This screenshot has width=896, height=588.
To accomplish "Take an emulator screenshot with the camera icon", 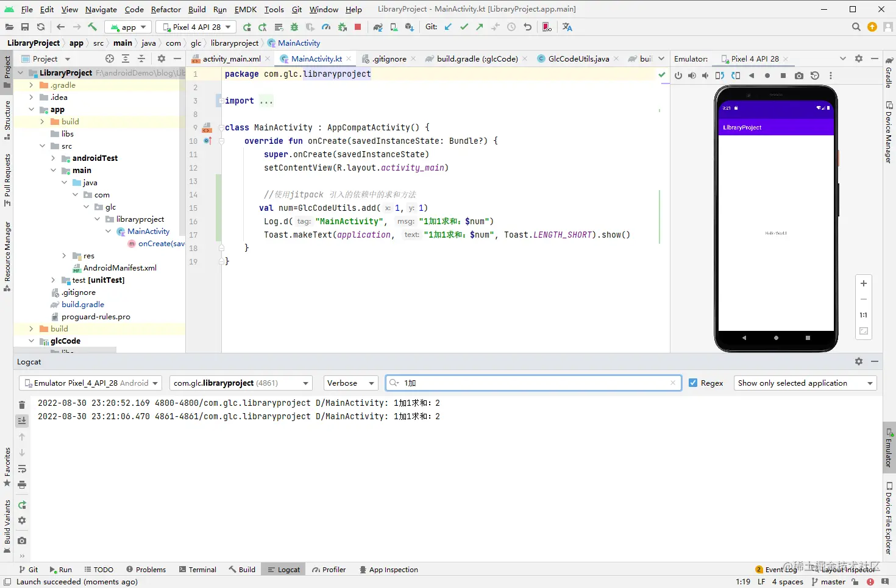I will (799, 76).
